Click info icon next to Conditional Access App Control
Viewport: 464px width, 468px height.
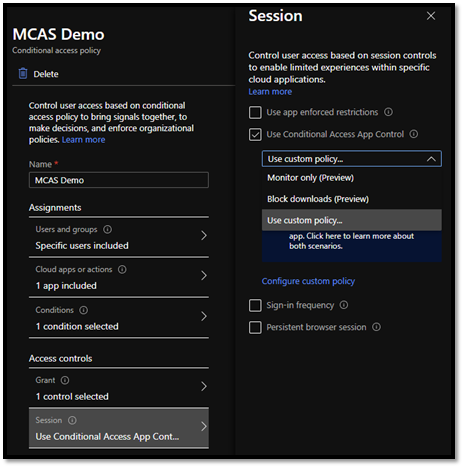pos(414,134)
